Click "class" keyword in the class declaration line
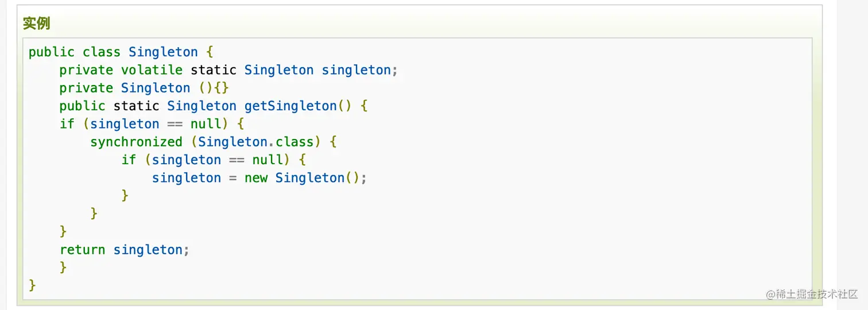The width and height of the screenshot is (868, 310). pyautogui.click(x=102, y=52)
